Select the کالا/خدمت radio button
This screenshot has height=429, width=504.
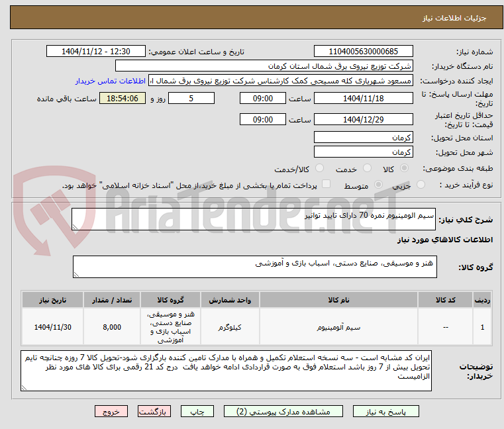click(319, 168)
